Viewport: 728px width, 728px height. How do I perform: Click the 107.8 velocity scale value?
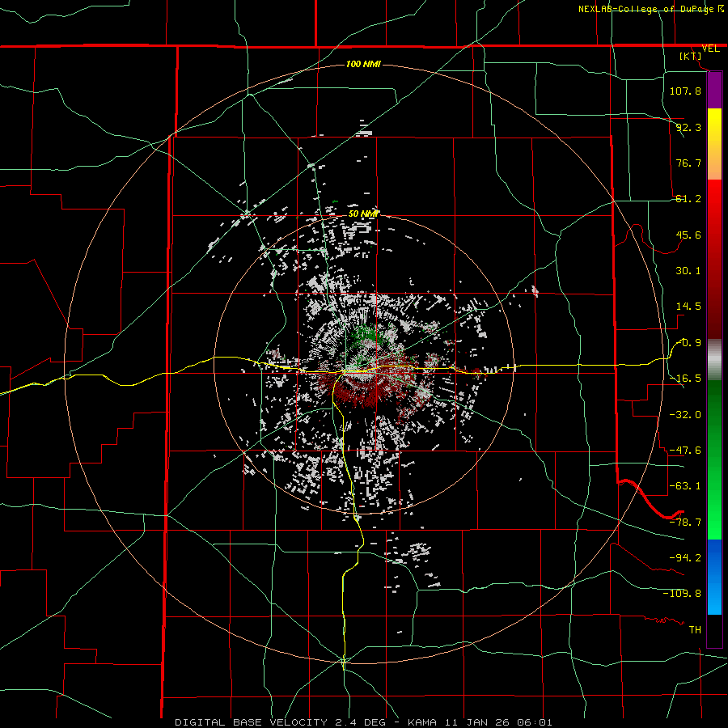[685, 91]
